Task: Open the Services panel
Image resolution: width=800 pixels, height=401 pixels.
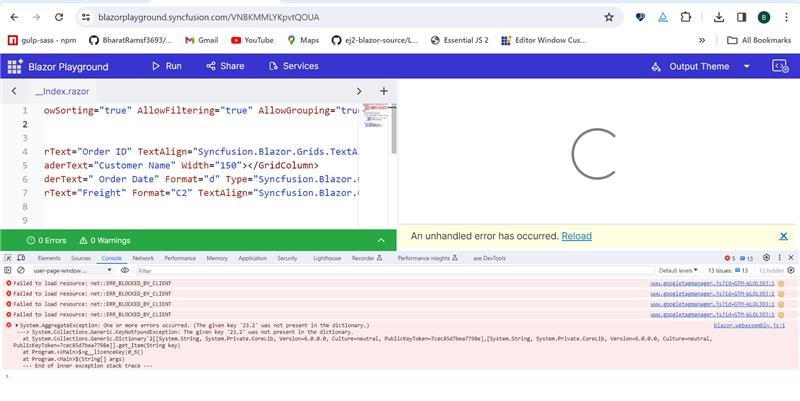Action: pyautogui.click(x=292, y=66)
